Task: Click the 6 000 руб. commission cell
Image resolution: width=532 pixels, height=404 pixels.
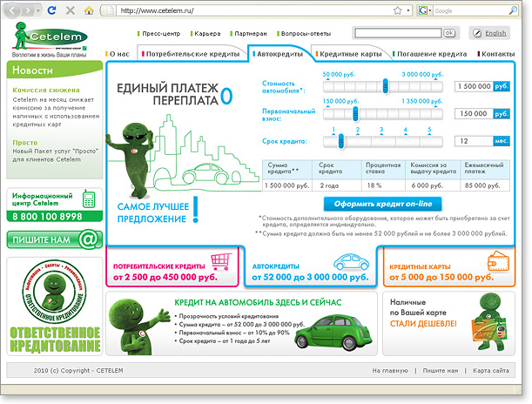Action: pyautogui.click(x=433, y=185)
